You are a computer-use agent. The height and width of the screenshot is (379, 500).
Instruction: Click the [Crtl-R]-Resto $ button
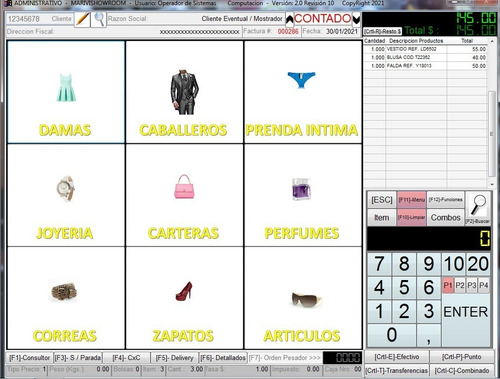(x=382, y=31)
